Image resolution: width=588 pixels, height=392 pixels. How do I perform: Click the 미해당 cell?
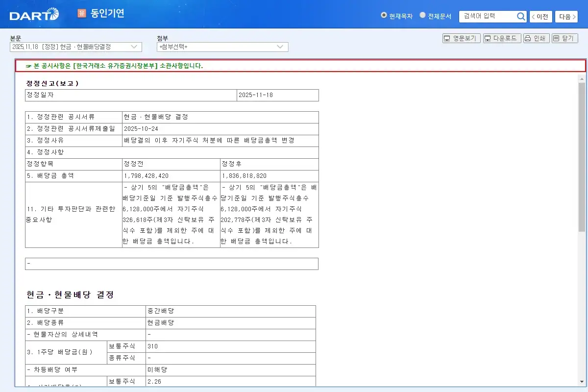[x=230, y=370]
